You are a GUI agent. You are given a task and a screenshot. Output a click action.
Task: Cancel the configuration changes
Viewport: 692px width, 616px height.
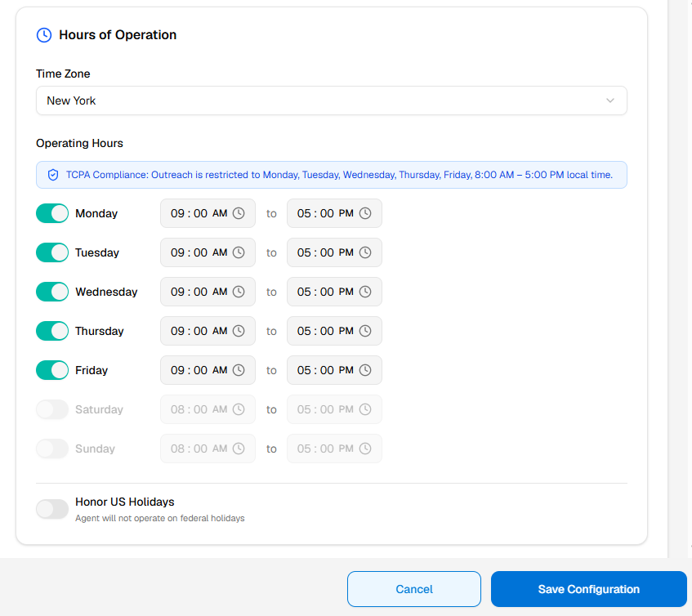413,589
